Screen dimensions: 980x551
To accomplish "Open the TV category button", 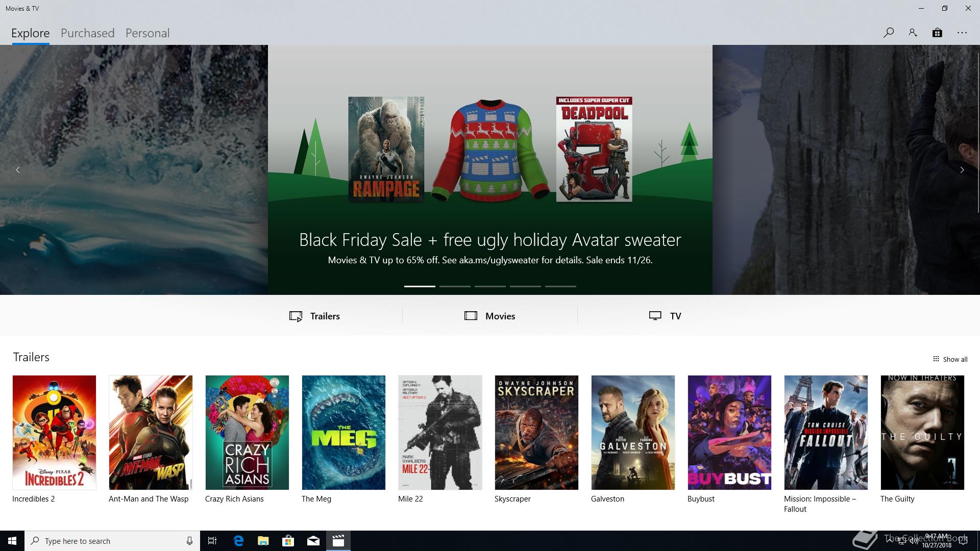I will 665,316.
